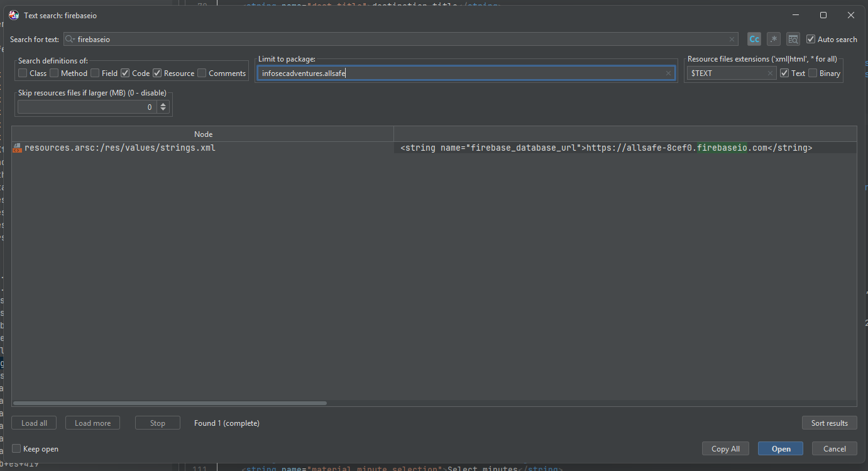Click the Sort results button

(x=829, y=423)
